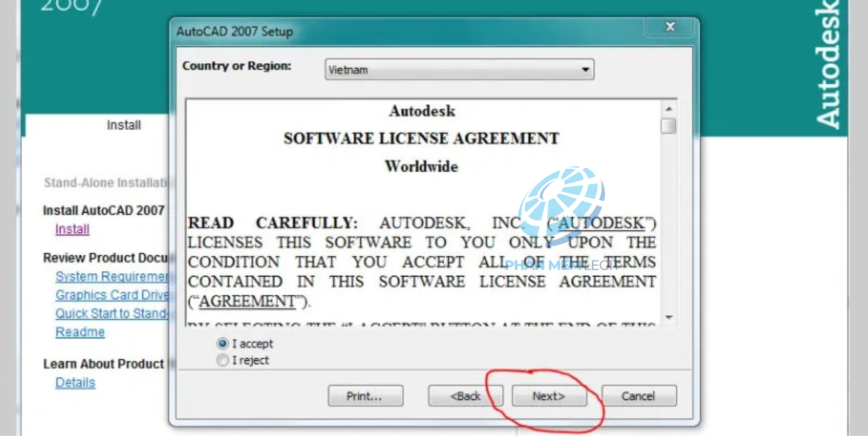Click the <Back button
This screenshot has height=436, width=868.
pos(466,396)
